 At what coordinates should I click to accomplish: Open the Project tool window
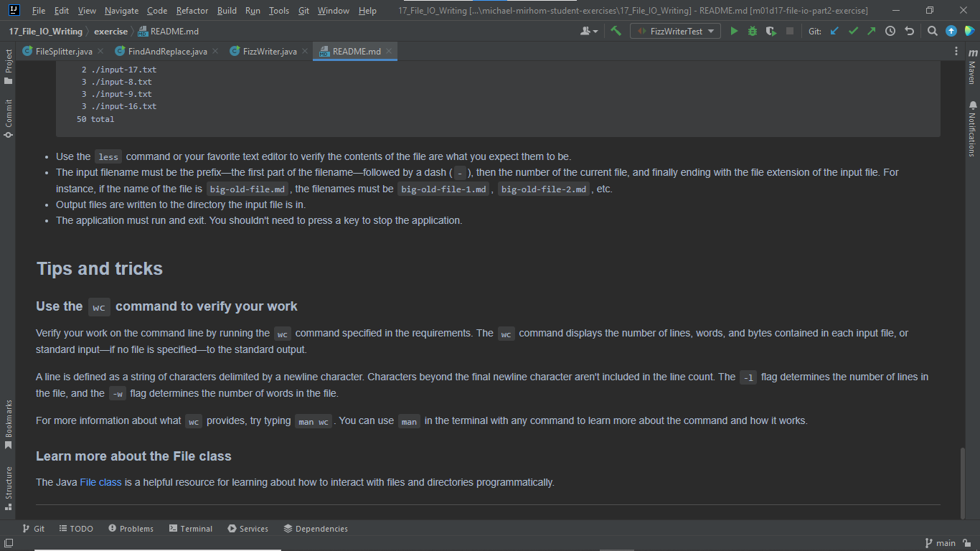pos(9,67)
